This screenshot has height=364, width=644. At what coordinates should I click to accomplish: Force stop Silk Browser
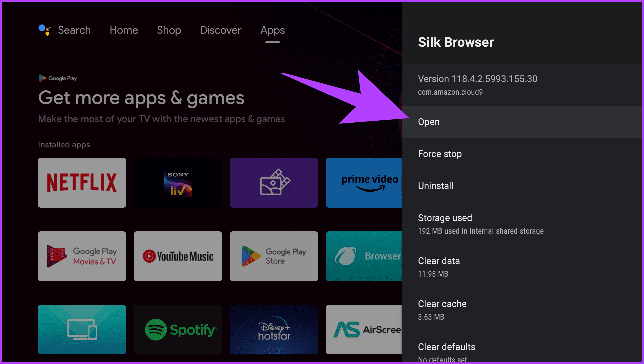(x=440, y=154)
